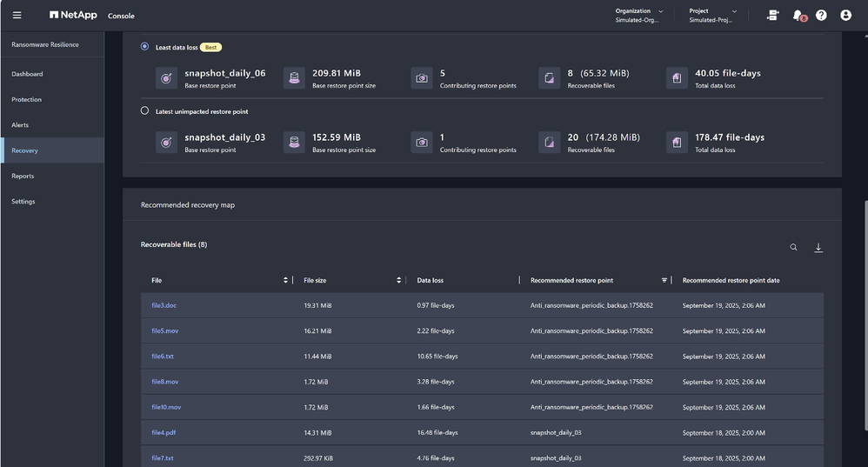Image resolution: width=868 pixels, height=467 pixels.
Task: Expand the Organization dropdown
Action: point(639,15)
